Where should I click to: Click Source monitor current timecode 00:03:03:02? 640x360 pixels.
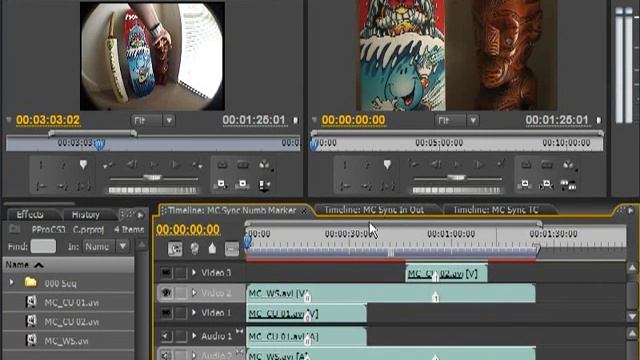pyautogui.click(x=48, y=120)
